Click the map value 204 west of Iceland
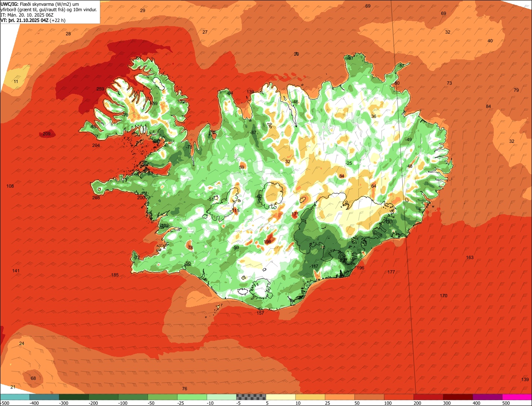The width and height of the screenshot is (532, 406). (x=96, y=145)
